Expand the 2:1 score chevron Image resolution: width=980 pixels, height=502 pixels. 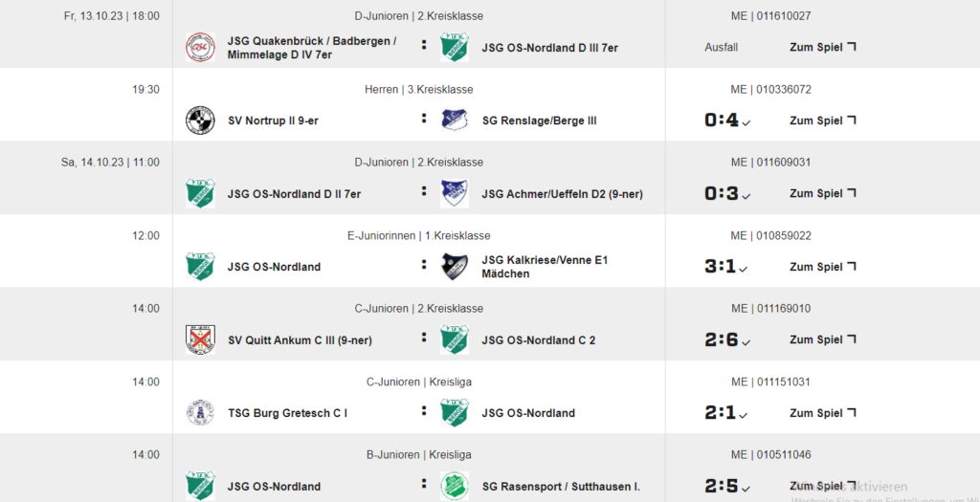[743, 415]
